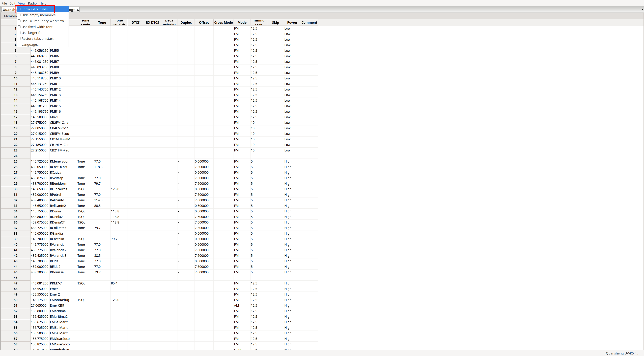Click the Power column header
Image resolution: width=644 pixels, height=356 pixels.
292,23
